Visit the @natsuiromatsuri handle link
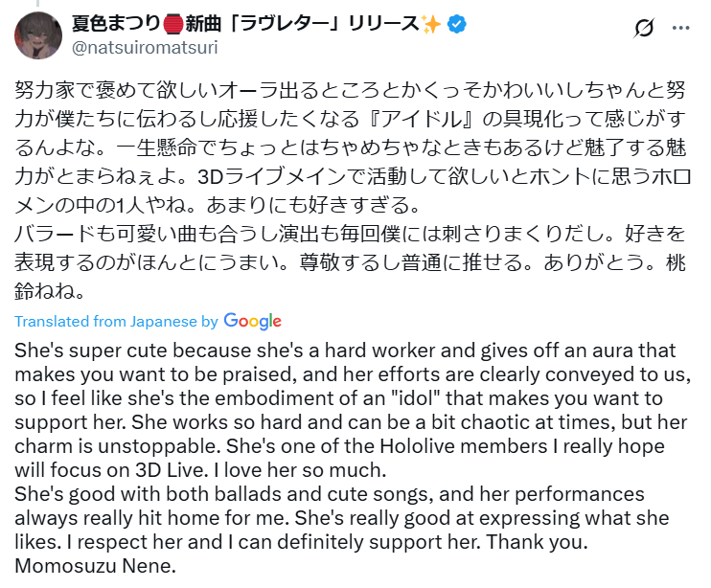Viewport: 711px width, 588px height. click(145, 48)
